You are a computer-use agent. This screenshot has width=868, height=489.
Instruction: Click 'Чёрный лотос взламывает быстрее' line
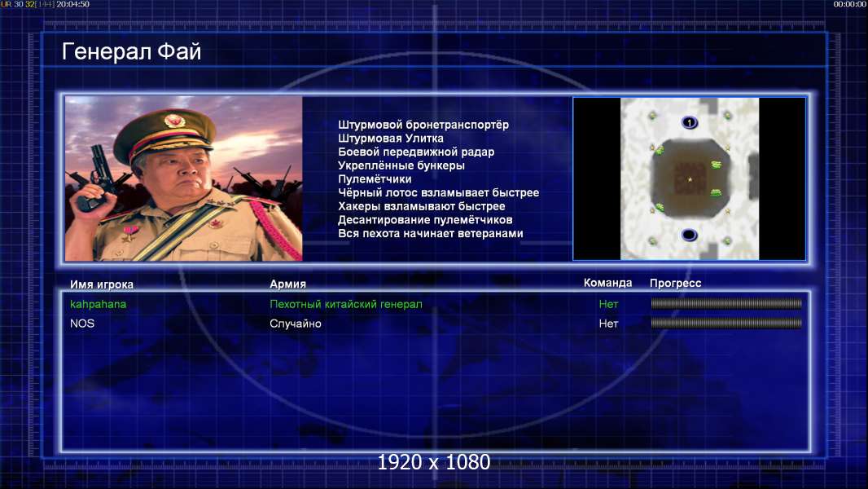438,192
